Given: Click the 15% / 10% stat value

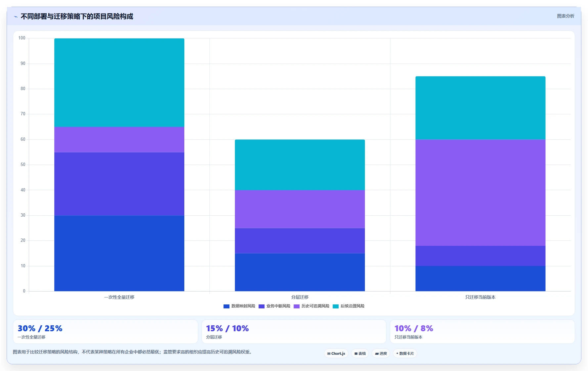Looking at the screenshot, I should [227, 328].
